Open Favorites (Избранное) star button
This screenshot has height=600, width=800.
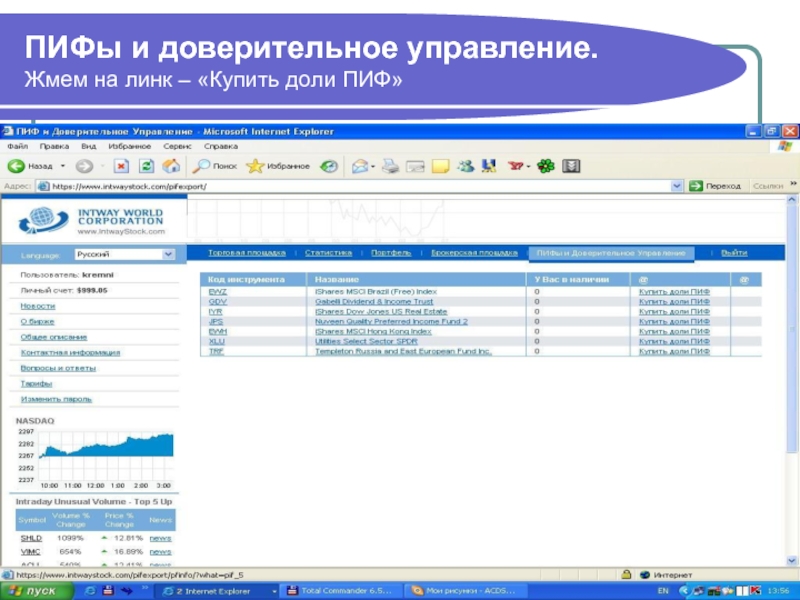tap(279, 166)
